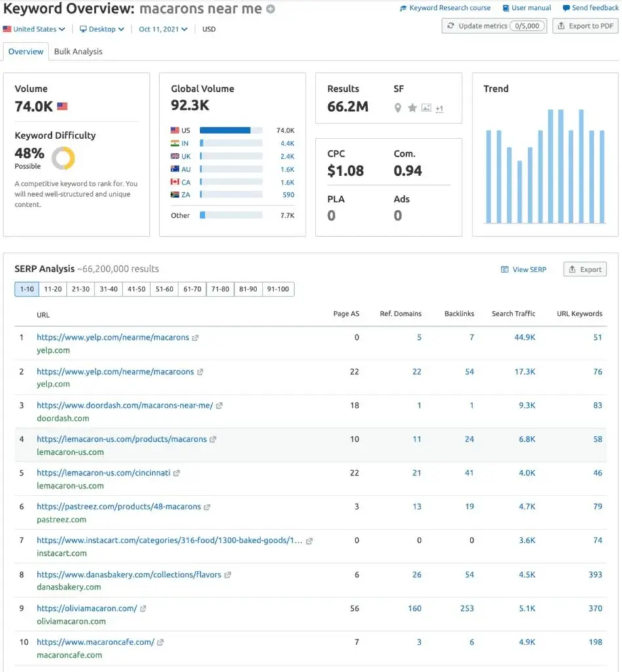Open the United States country dropdown
622x672 pixels.
(34, 30)
